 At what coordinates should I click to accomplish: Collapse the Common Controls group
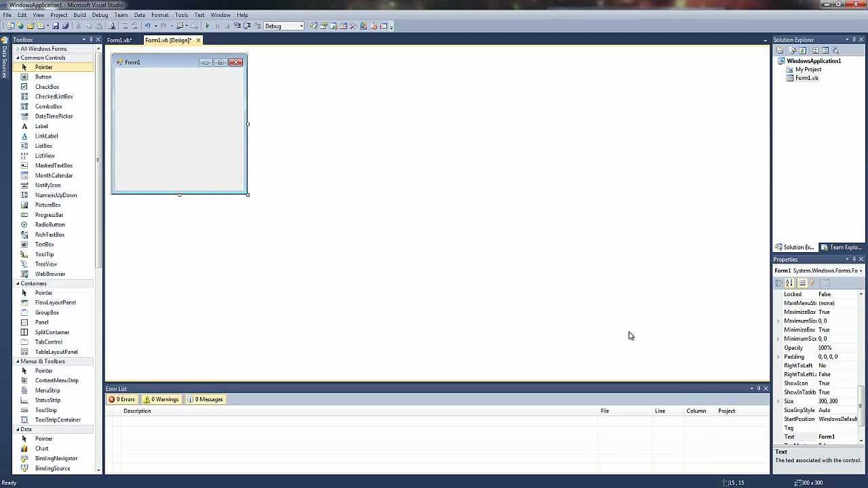[18, 58]
